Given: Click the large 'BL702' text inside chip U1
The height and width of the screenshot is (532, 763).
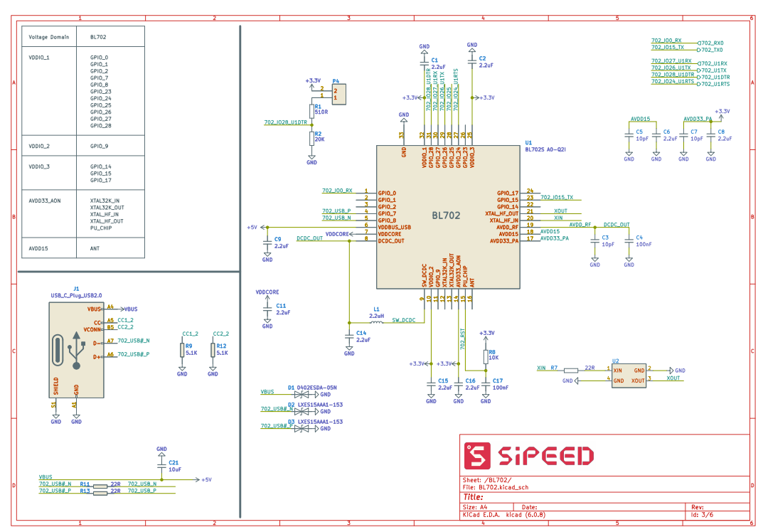Looking at the screenshot, I should pos(446,215).
